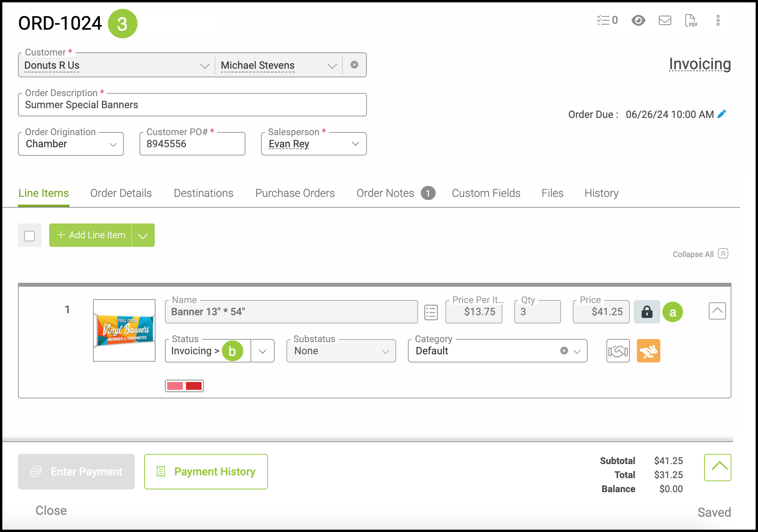The image size is (758, 532).
Task: Click the orange rabbit rush icon
Action: (x=648, y=351)
